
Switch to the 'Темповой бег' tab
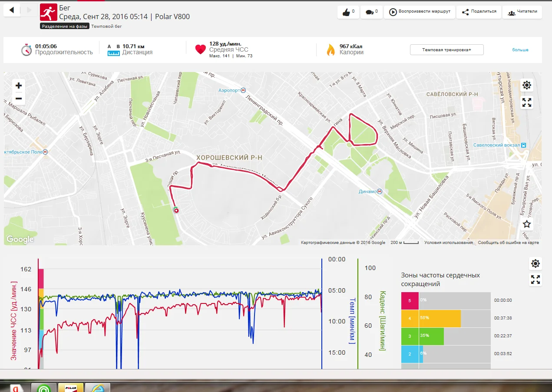106,26
